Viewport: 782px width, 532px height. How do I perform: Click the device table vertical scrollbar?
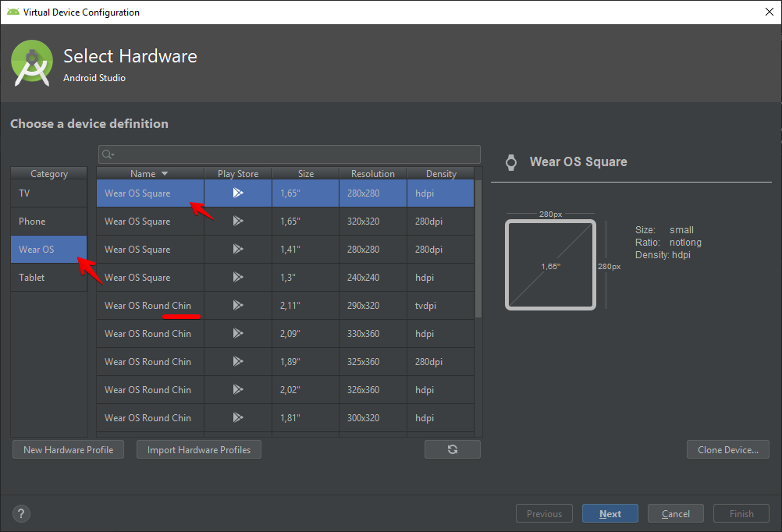click(x=478, y=250)
